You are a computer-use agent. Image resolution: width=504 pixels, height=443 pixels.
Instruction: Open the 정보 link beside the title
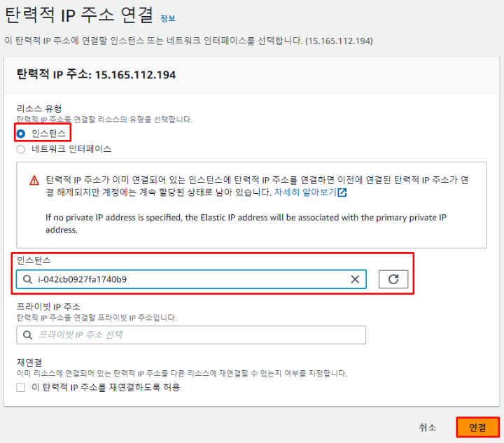point(168,18)
